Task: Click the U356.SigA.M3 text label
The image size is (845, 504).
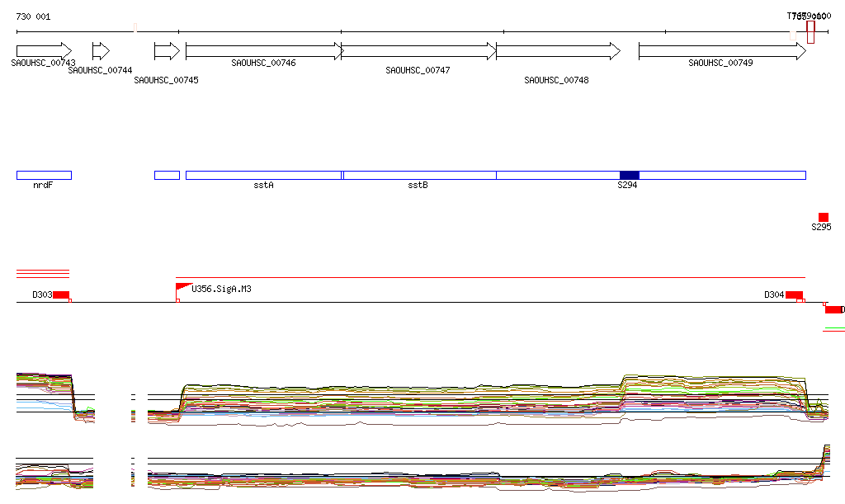Action: click(221, 289)
